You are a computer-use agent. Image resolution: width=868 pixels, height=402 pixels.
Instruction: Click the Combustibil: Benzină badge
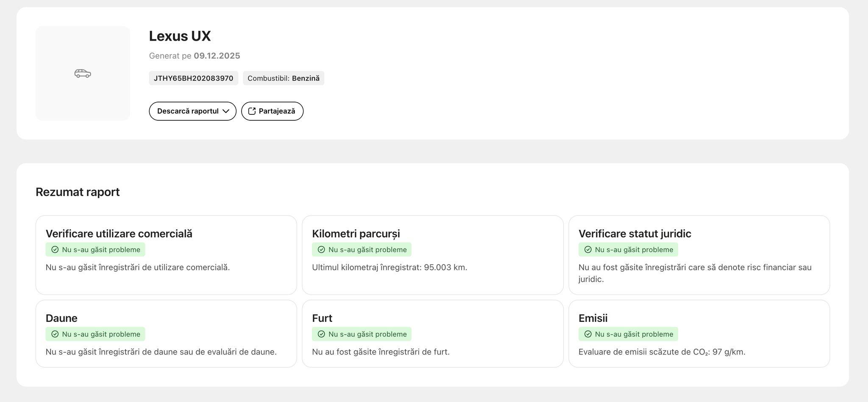(x=284, y=78)
